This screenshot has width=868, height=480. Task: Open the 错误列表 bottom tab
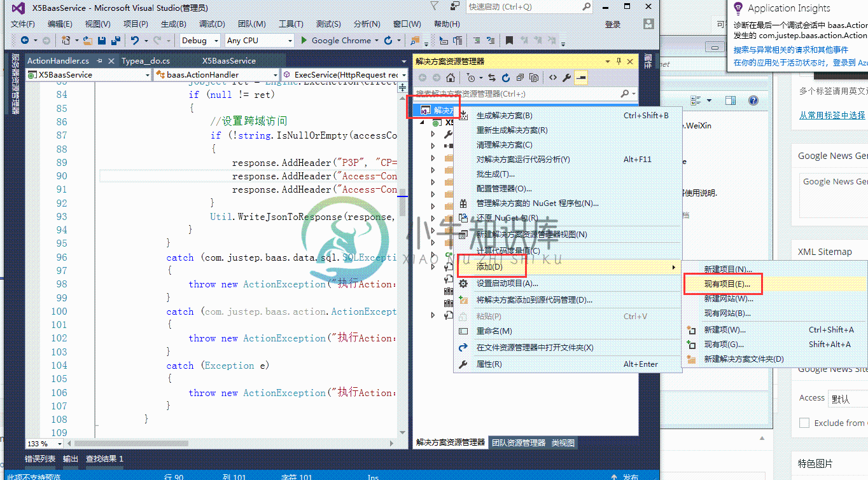point(40,458)
